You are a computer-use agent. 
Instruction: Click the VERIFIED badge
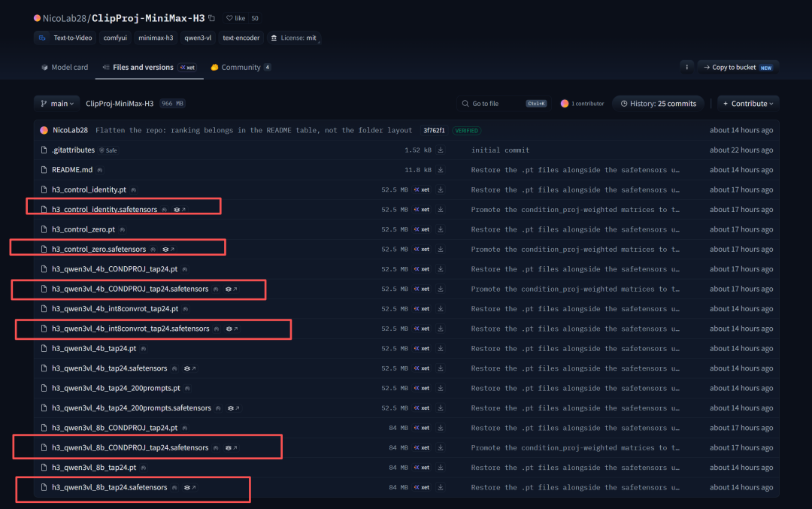(467, 131)
